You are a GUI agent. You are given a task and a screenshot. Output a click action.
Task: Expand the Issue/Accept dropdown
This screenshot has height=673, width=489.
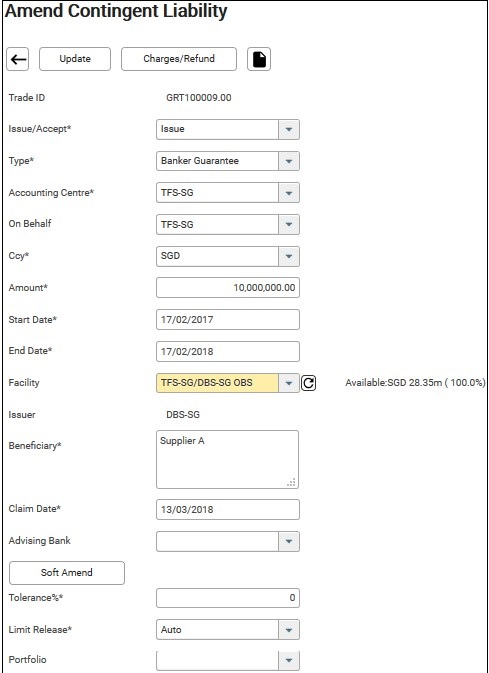(x=228, y=129)
